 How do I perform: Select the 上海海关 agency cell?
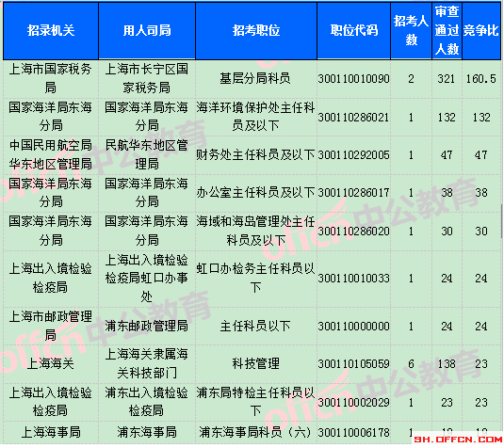click(x=51, y=364)
